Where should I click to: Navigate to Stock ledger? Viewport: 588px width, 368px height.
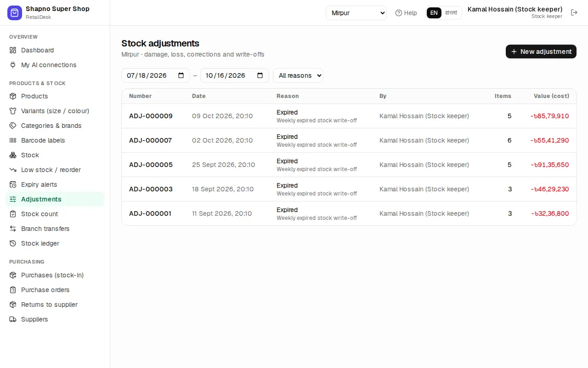(x=55, y=243)
